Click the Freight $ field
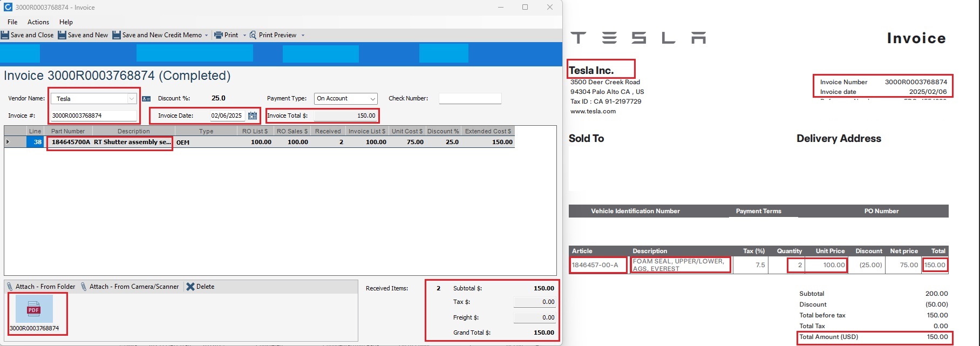980x346 pixels. pos(534,317)
